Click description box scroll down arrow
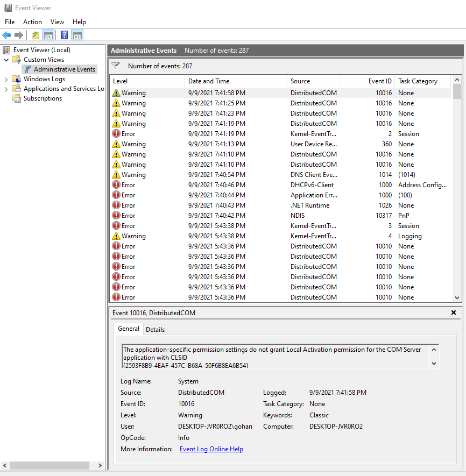Screen dimensions: 466x476 [x=434, y=364]
